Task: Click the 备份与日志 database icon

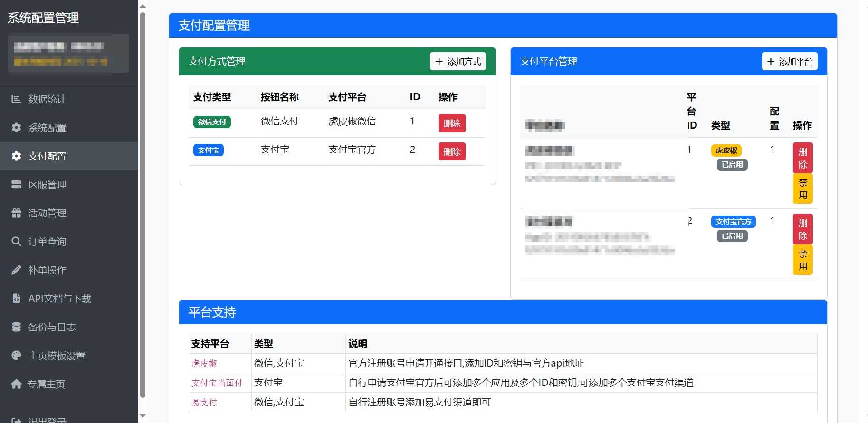Action: [x=16, y=327]
